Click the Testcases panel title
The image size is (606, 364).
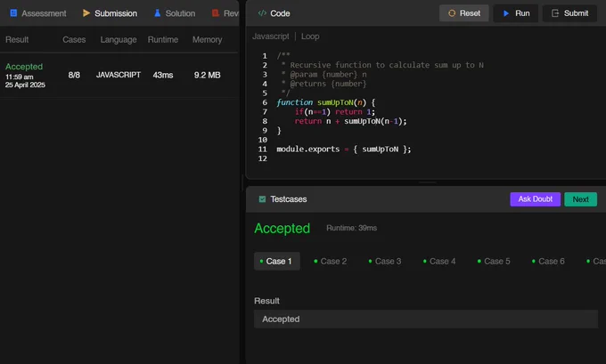(289, 199)
